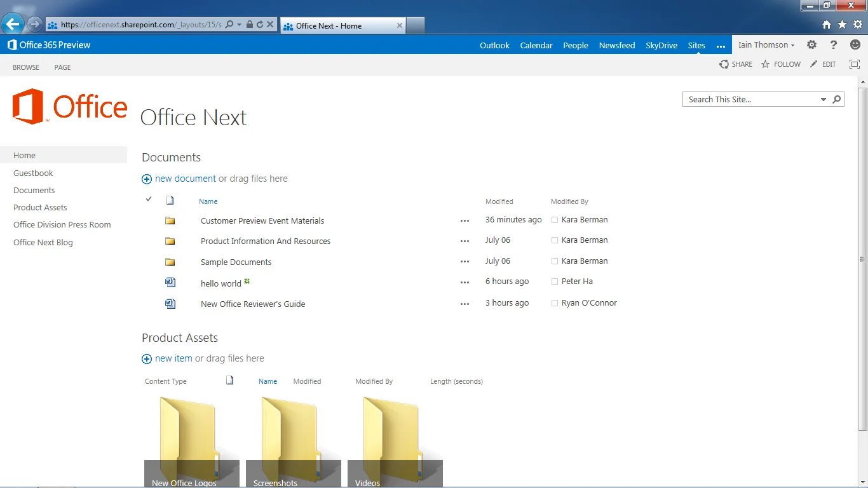Viewport: 868px width, 488px height.
Task: Click the browser forward arrow button
Action: point(35,25)
